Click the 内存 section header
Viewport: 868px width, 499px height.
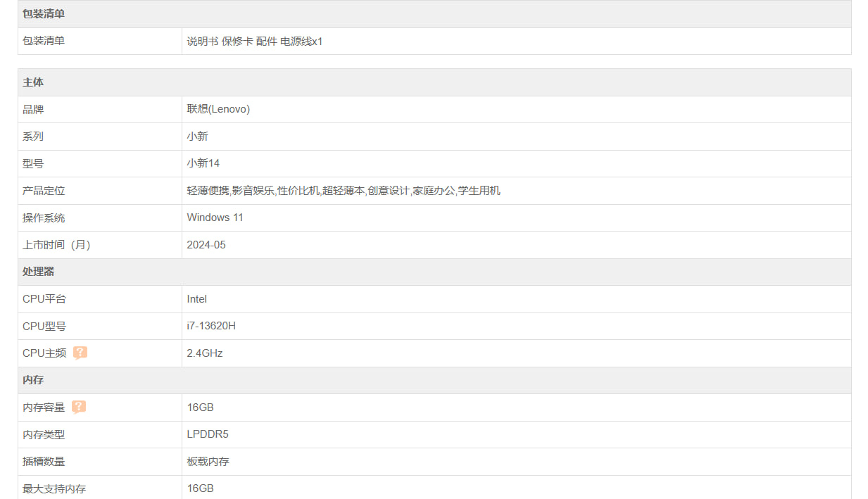[33, 380]
